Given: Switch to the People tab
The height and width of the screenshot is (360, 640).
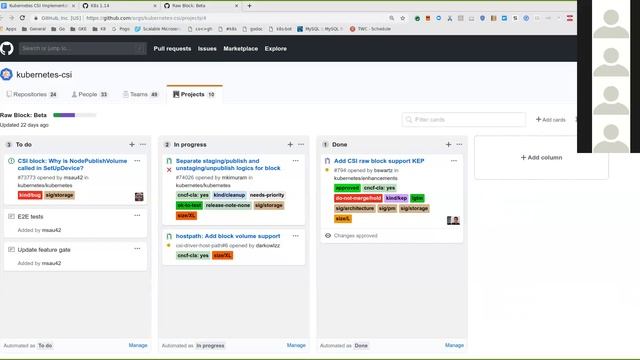Looking at the screenshot, I should [89, 94].
